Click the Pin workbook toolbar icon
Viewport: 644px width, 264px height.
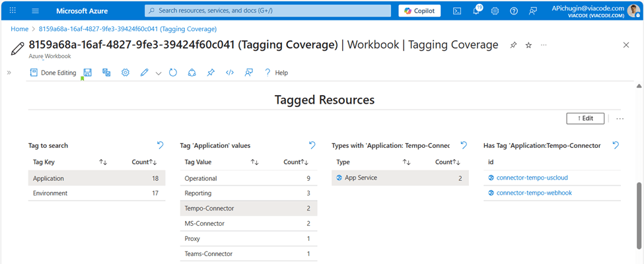tap(211, 73)
